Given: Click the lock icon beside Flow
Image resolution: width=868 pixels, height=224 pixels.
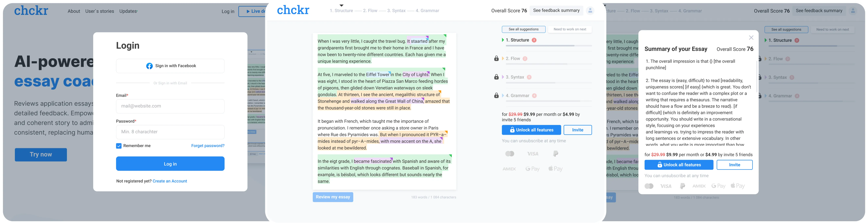Looking at the screenshot, I should 496,59.
